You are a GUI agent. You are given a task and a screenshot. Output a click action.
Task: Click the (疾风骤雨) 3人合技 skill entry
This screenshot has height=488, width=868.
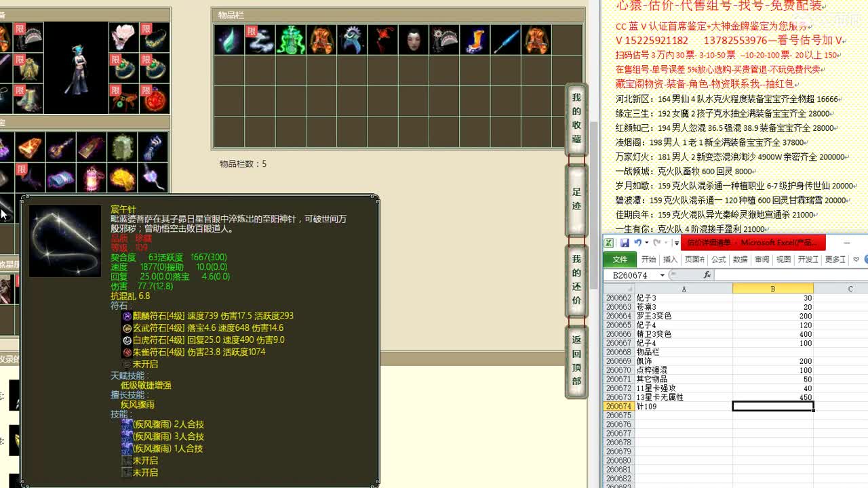click(162, 436)
